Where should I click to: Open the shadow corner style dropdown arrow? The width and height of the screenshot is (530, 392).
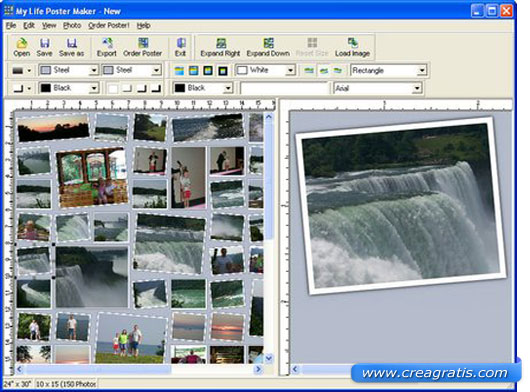29,88
